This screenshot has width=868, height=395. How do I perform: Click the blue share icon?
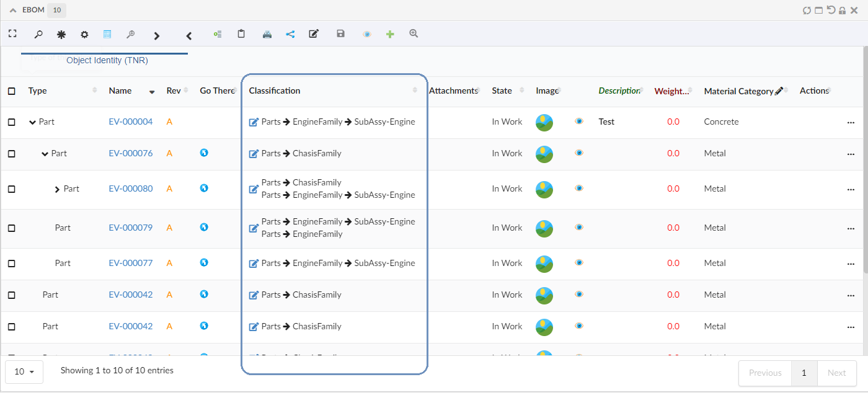290,35
